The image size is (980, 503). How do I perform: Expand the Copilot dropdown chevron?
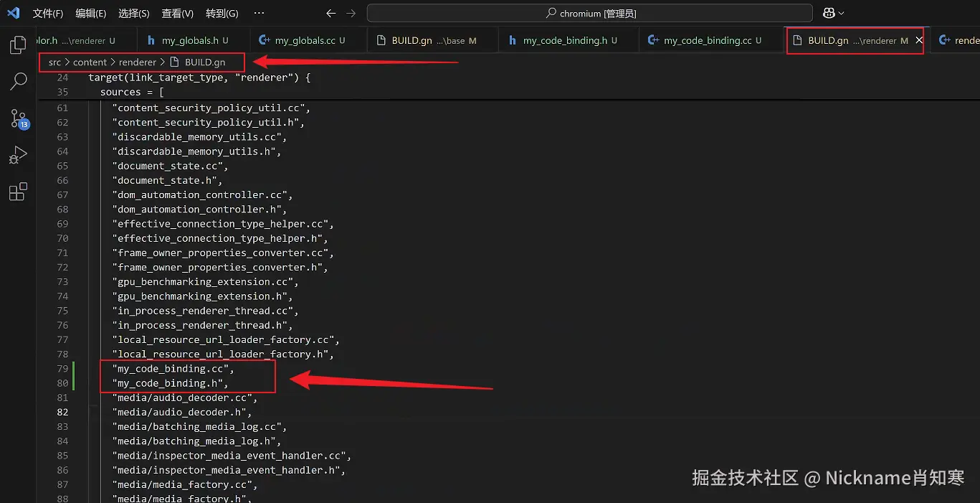click(x=842, y=13)
